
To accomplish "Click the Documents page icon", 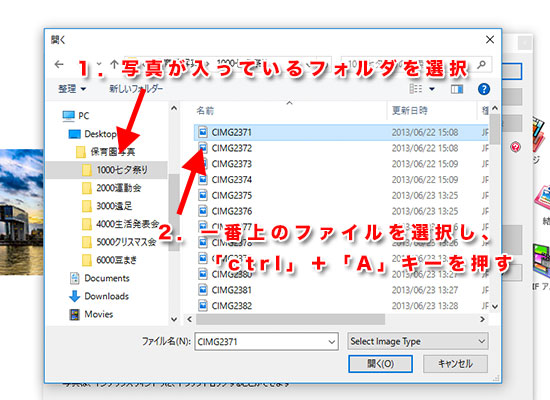I will [x=74, y=278].
